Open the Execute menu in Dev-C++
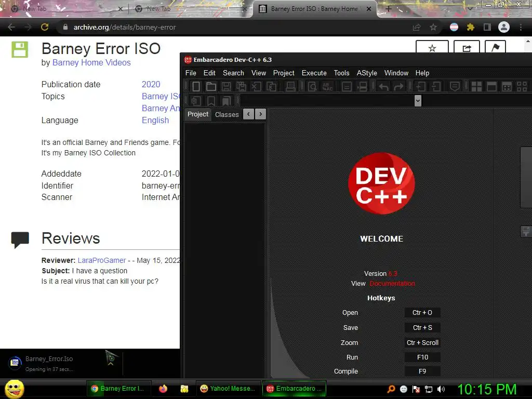 (x=314, y=73)
